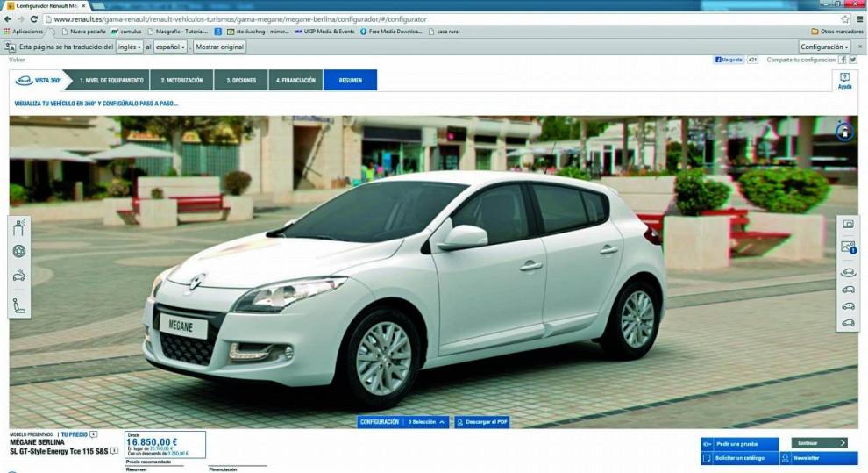
Task: Click the Volver link
Action: 17,60
